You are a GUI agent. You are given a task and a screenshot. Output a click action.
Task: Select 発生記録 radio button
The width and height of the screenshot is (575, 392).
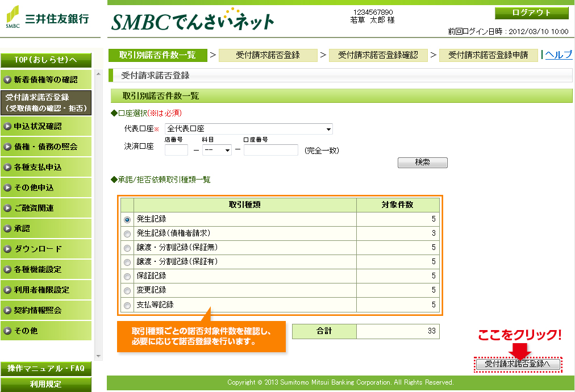click(x=127, y=220)
